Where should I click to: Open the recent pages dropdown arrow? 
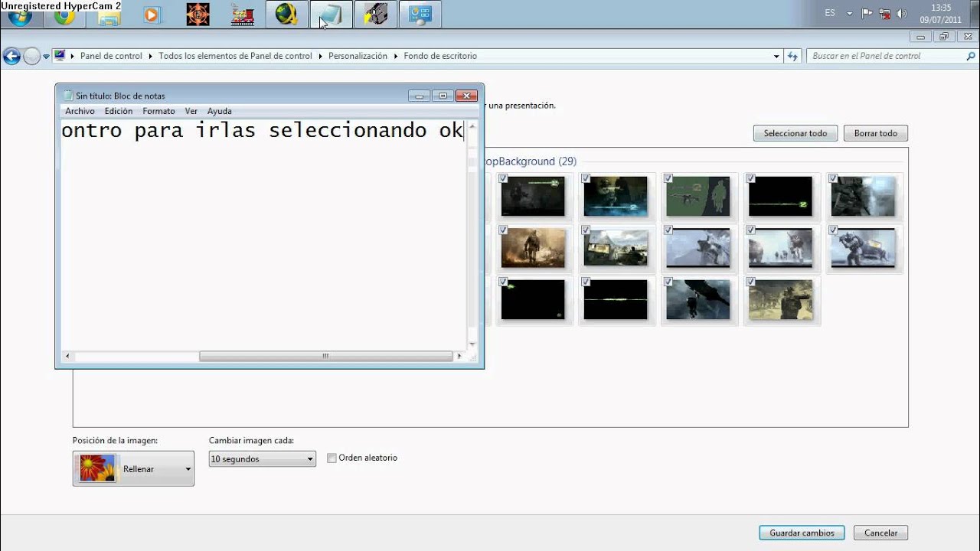46,57
